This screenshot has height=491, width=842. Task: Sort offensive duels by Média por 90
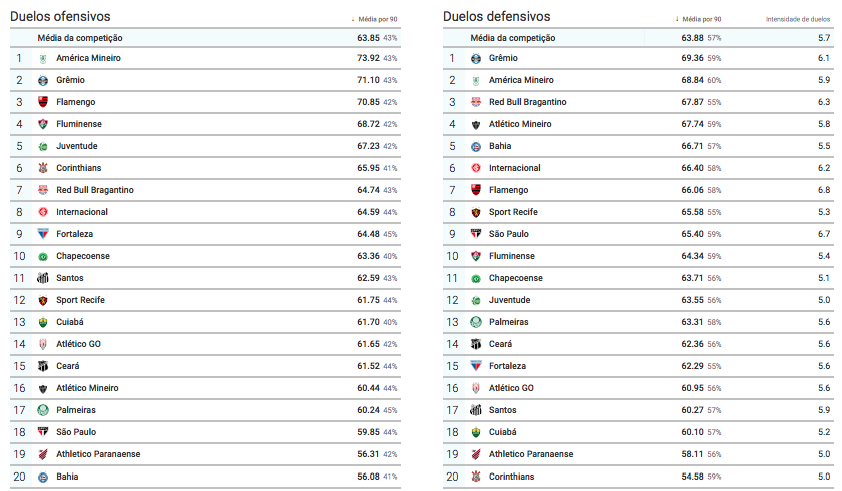pos(374,19)
